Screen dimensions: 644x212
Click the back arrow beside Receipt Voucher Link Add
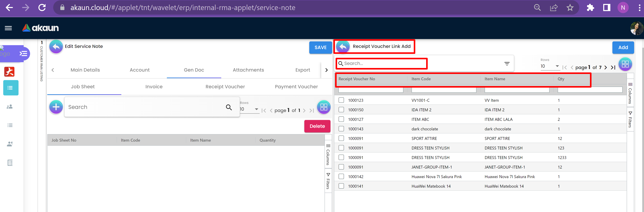click(x=343, y=47)
